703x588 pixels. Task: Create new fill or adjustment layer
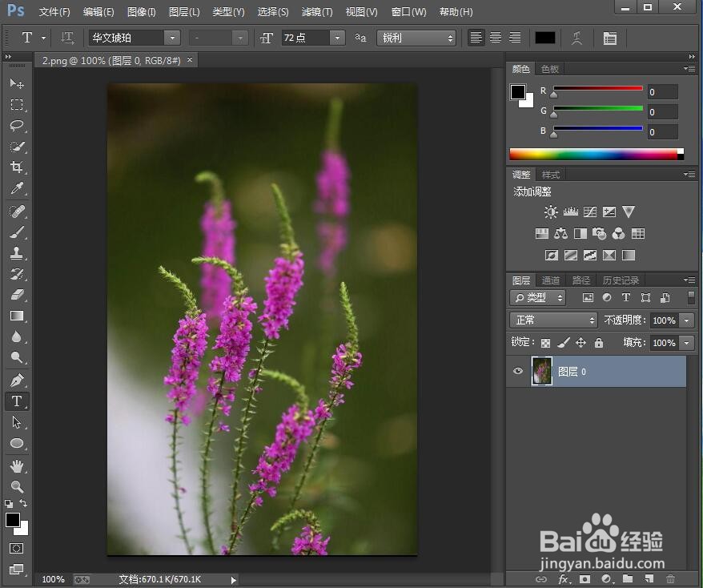(607, 579)
